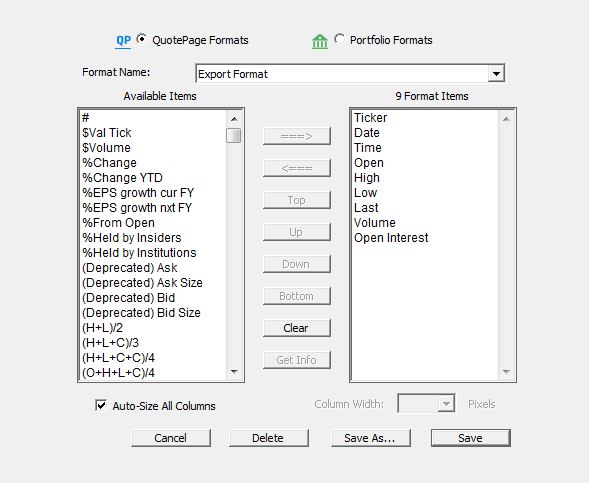Click the Save button
This screenshot has width=589, height=483.
tap(470, 438)
